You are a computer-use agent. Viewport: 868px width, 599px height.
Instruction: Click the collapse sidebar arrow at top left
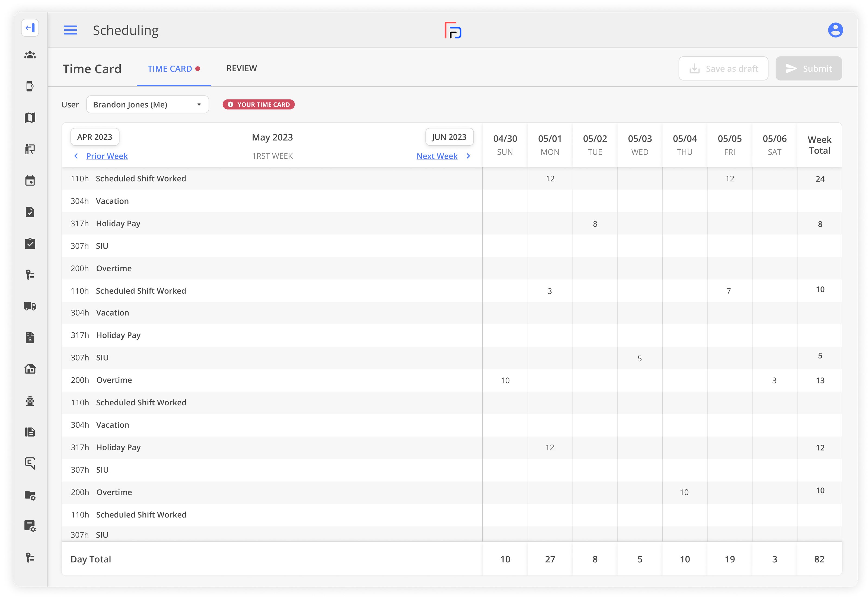(30, 28)
